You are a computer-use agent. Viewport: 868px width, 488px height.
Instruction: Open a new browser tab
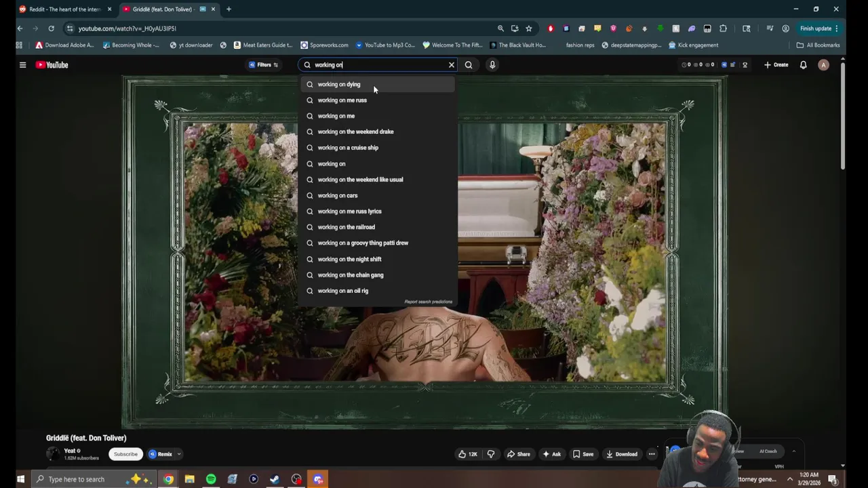pyautogui.click(x=229, y=9)
